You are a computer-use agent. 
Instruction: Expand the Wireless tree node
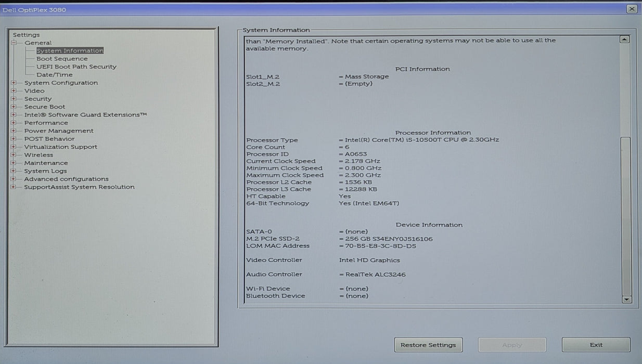point(14,155)
